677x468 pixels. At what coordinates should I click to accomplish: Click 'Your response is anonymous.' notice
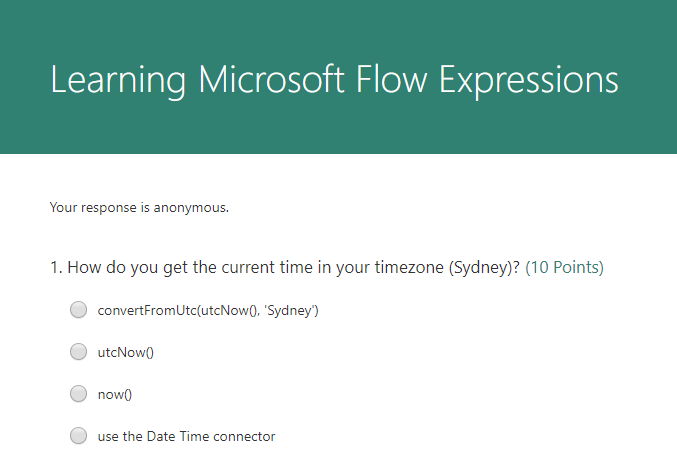tap(139, 208)
